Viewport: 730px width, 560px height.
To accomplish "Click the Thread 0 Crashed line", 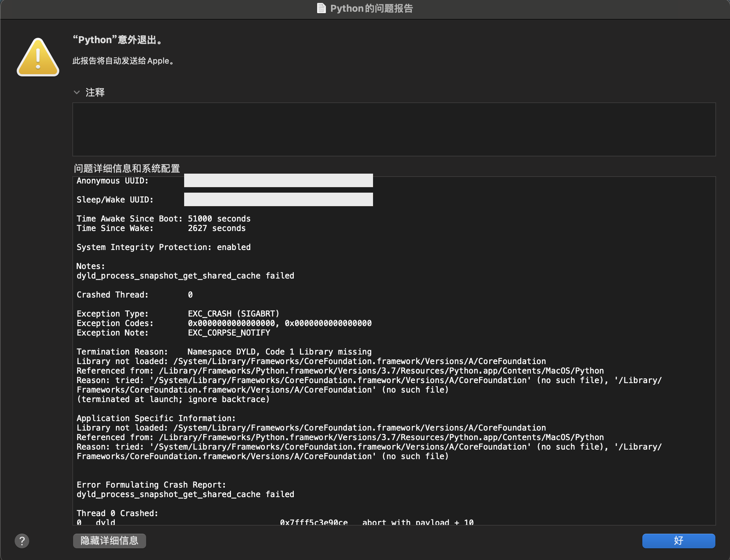I will click(x=117, y=513).
